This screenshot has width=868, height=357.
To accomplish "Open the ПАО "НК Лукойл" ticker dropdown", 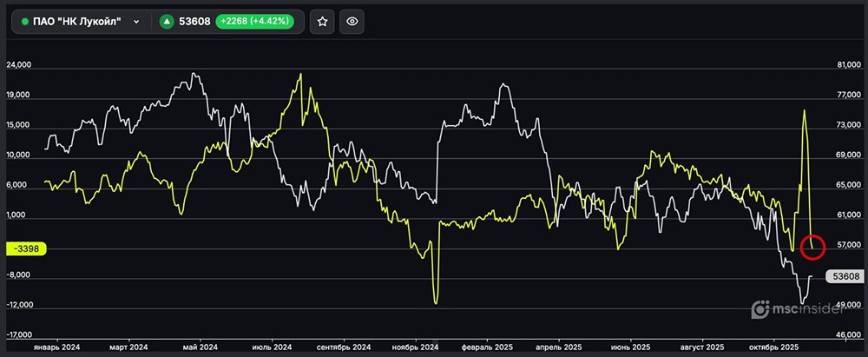I will click(82, 23).
